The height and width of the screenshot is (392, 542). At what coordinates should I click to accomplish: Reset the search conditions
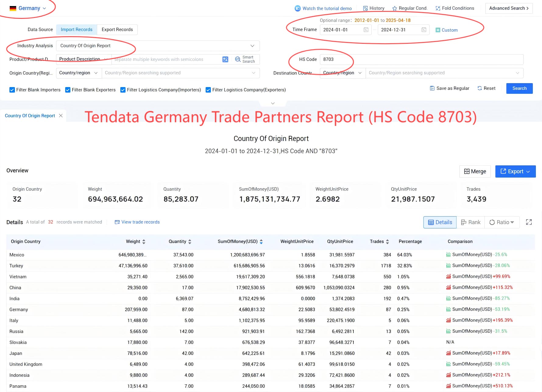point(486,88)
